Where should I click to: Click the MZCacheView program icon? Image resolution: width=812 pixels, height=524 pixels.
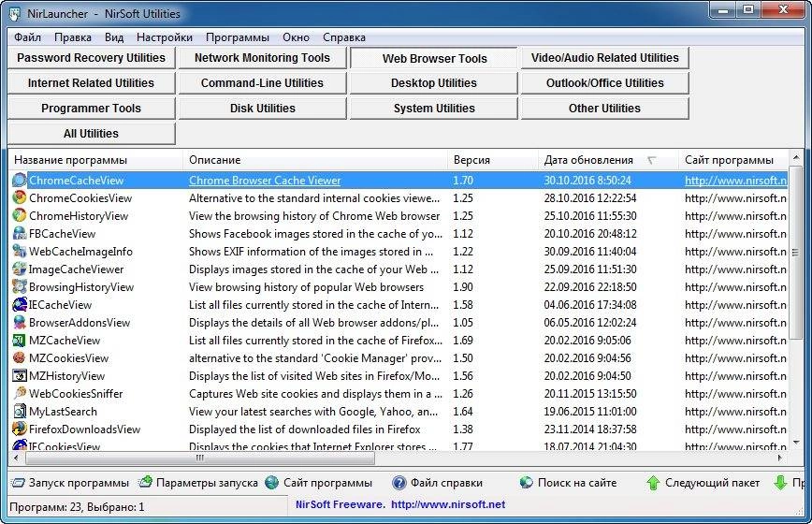(19, 341)
